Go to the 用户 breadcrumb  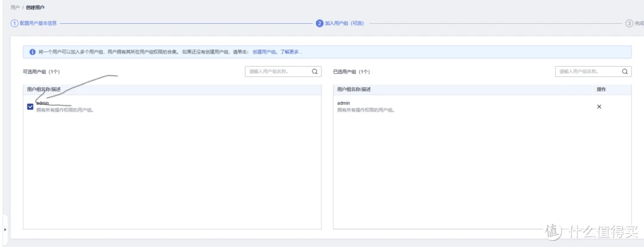coord(15,7)
